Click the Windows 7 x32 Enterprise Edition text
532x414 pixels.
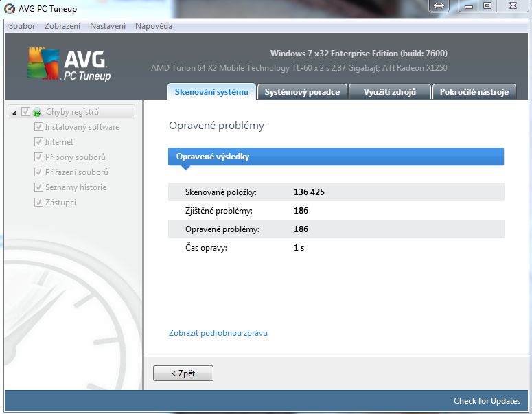[358, 54]
